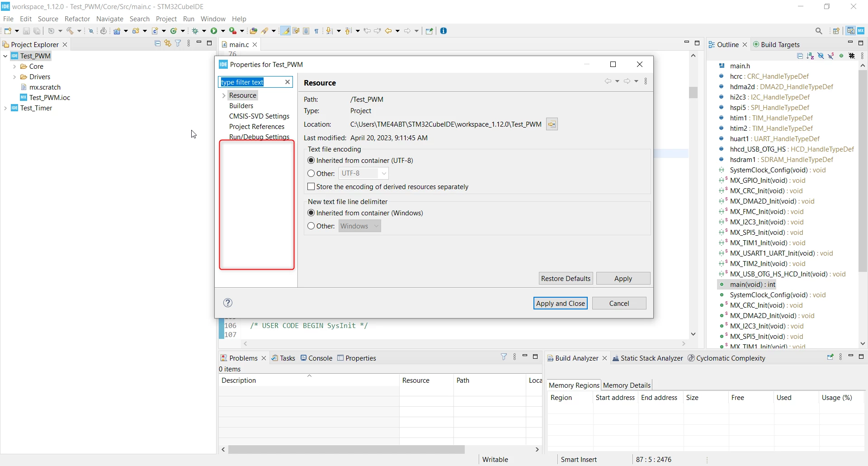Switch to the Static Stack Analyzer tab
This screenshot has width=868, height=466.
[647, 358]
